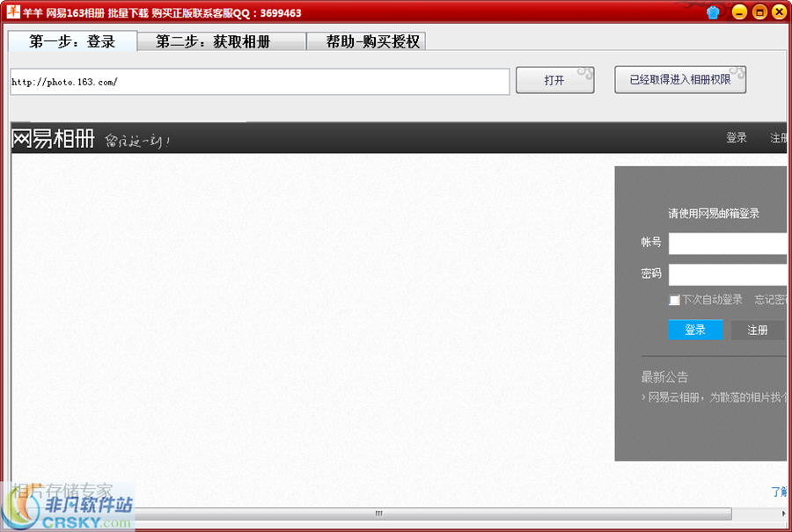
Task: Click the 羊羊 app icon in the title bar
Action: (13, 11)
